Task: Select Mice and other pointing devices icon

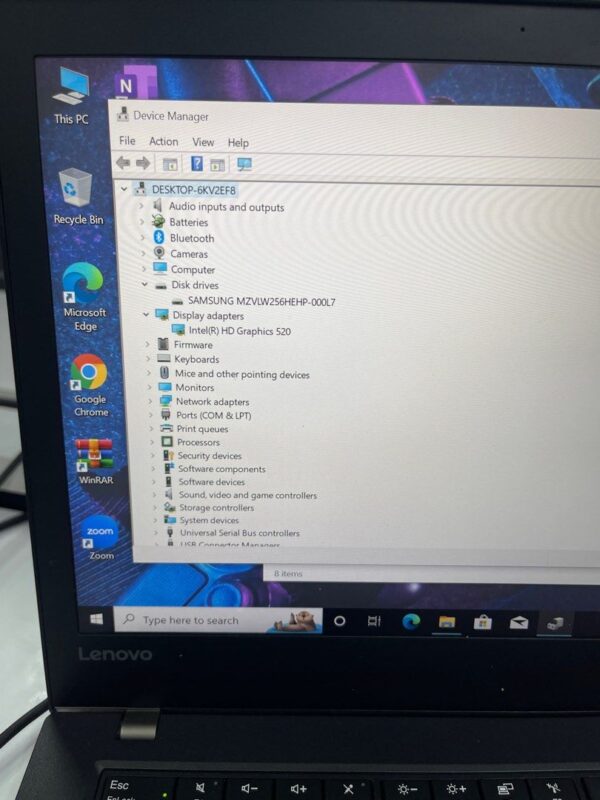Action: click(x=165, y=373)
